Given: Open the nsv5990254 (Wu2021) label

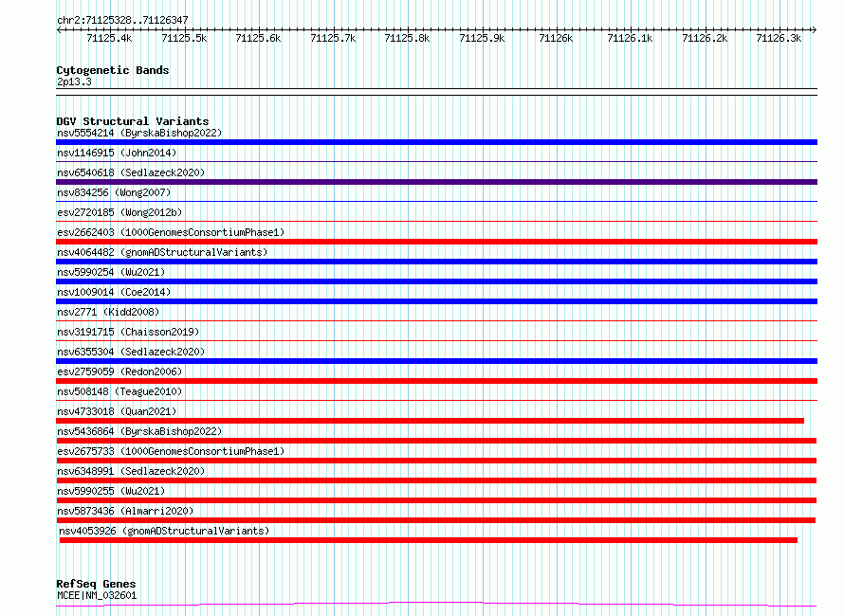Looking at the screenshot, I should click(x=111, y=272).
